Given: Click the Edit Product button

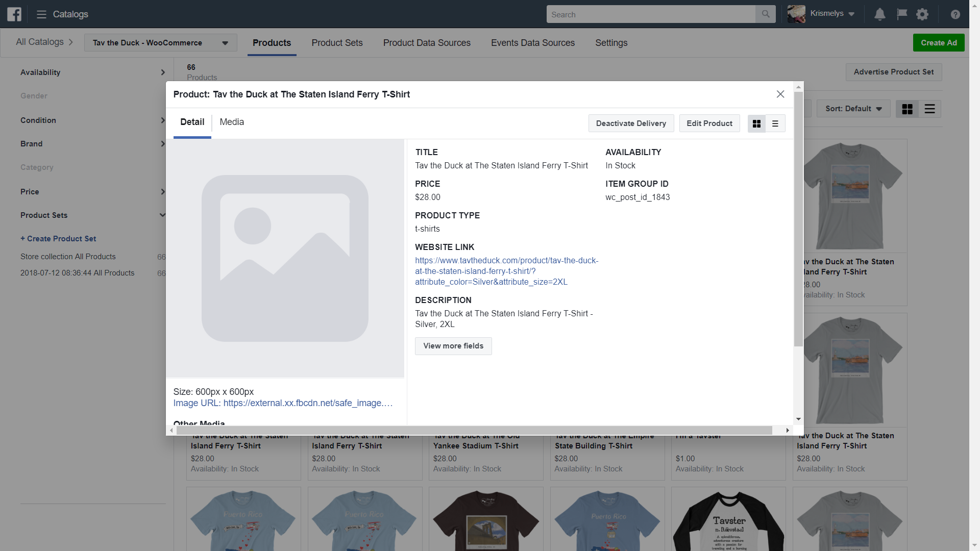Looking at the screenshot, I should pos(709,123).
